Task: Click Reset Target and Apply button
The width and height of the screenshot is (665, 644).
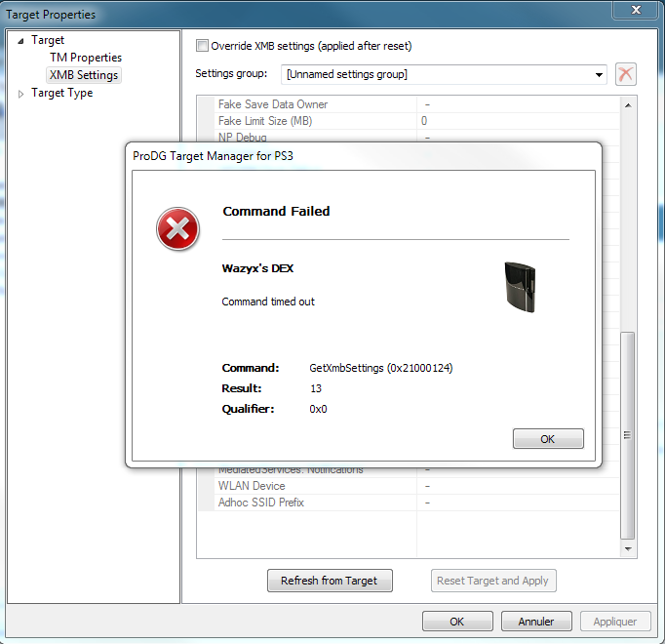Action: tap(493, 581)
